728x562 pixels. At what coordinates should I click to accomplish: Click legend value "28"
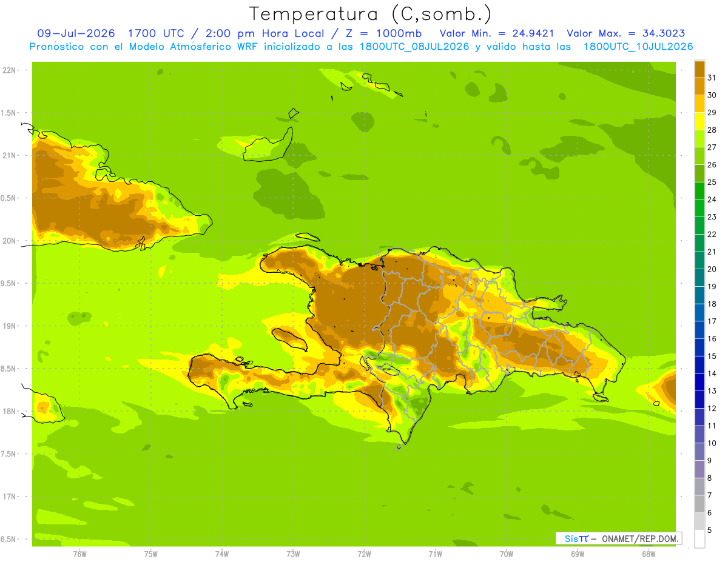[x=712, y=129]
